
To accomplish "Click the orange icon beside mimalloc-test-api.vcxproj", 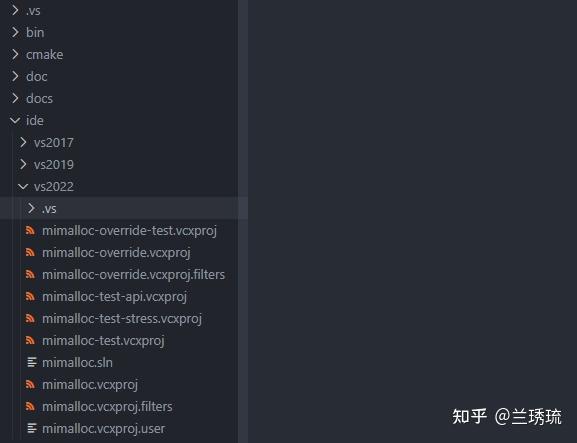I will point(30,297).
